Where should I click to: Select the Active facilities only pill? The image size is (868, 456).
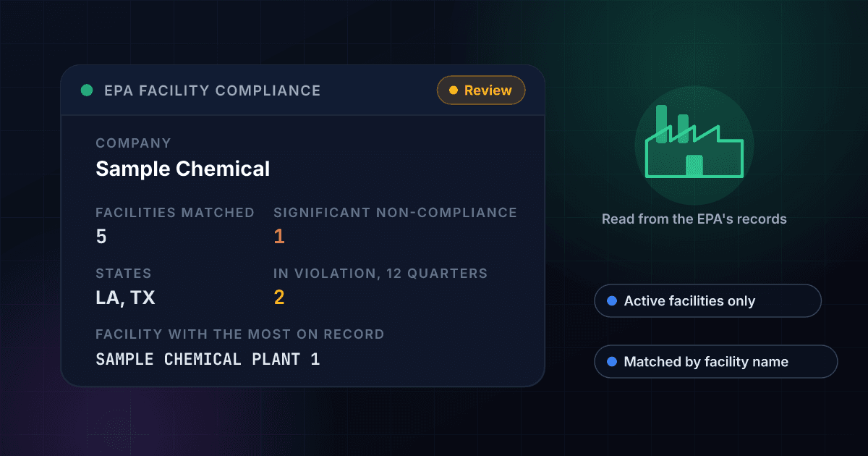[x=707, y=301]
